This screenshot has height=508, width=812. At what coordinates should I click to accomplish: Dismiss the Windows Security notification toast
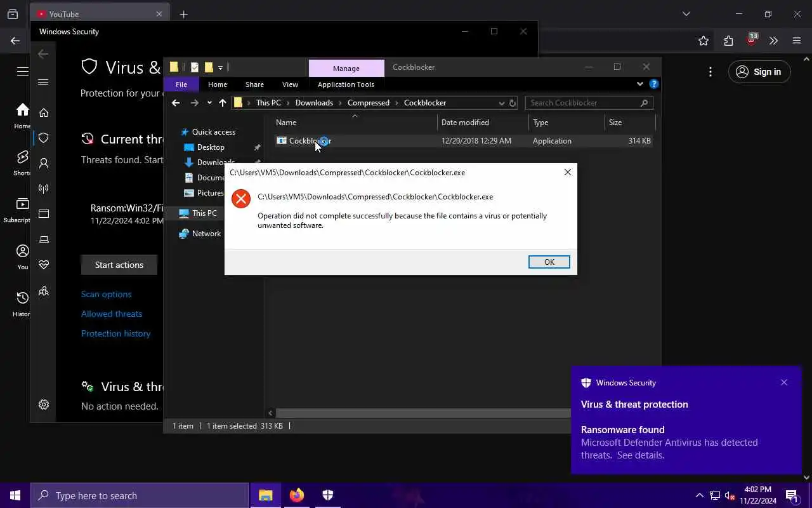784,382
